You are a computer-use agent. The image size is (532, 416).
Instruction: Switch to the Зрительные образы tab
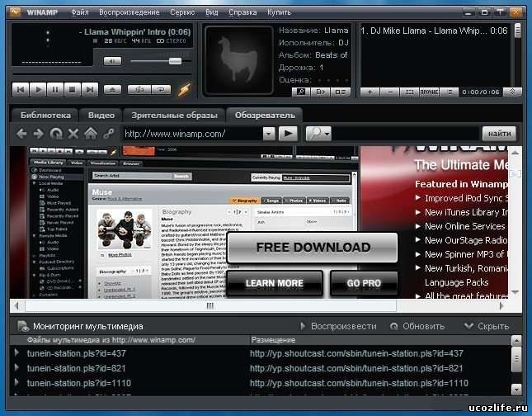(174, 115)
